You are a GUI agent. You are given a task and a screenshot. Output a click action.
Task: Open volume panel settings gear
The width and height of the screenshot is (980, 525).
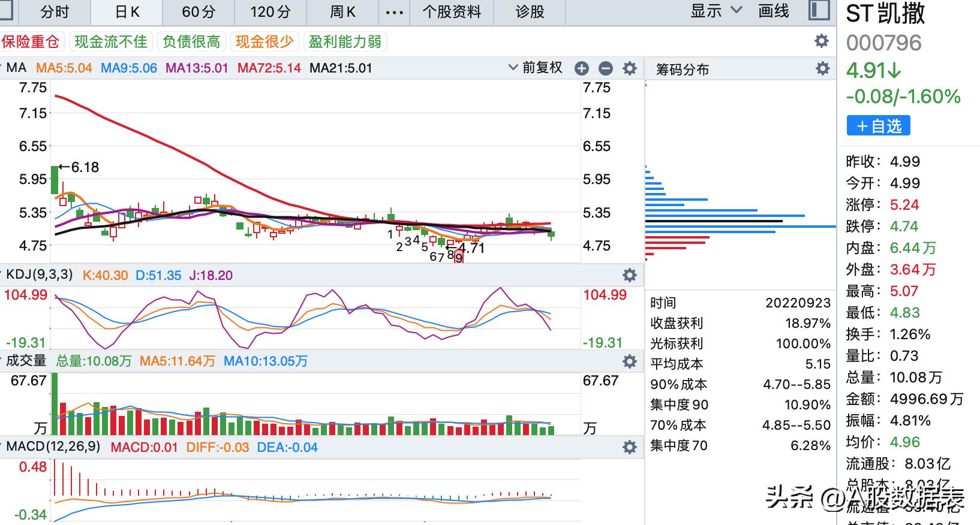pos(629,361)
